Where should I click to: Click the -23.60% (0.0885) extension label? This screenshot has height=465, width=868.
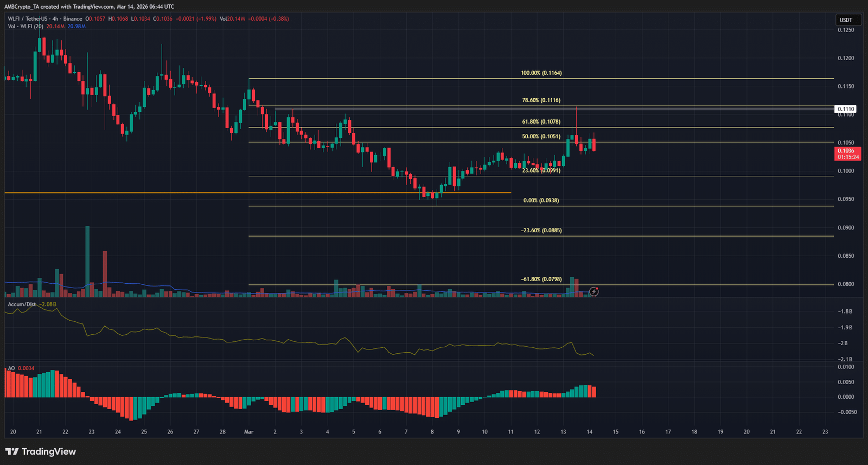pyautogui.click(x=541, y=231)
